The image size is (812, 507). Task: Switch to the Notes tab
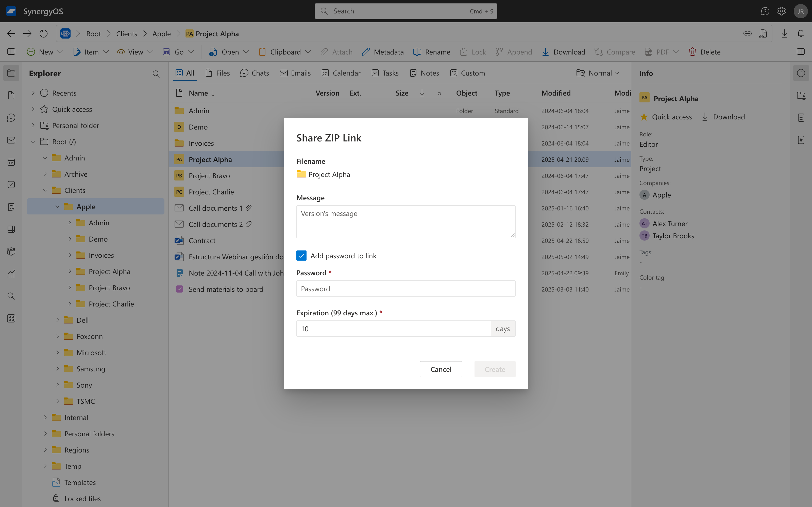pyautogui.click(x=425, y=73)
